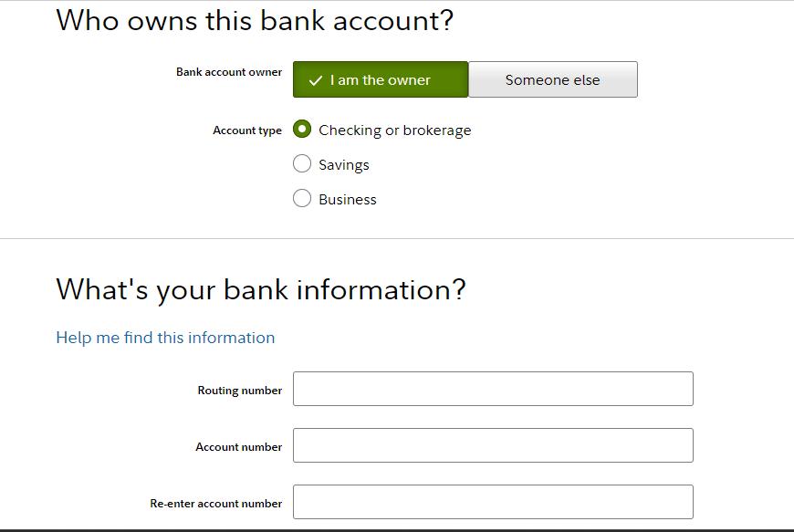
Task: Pick the Business radio circle
Action: pos(302,198)
